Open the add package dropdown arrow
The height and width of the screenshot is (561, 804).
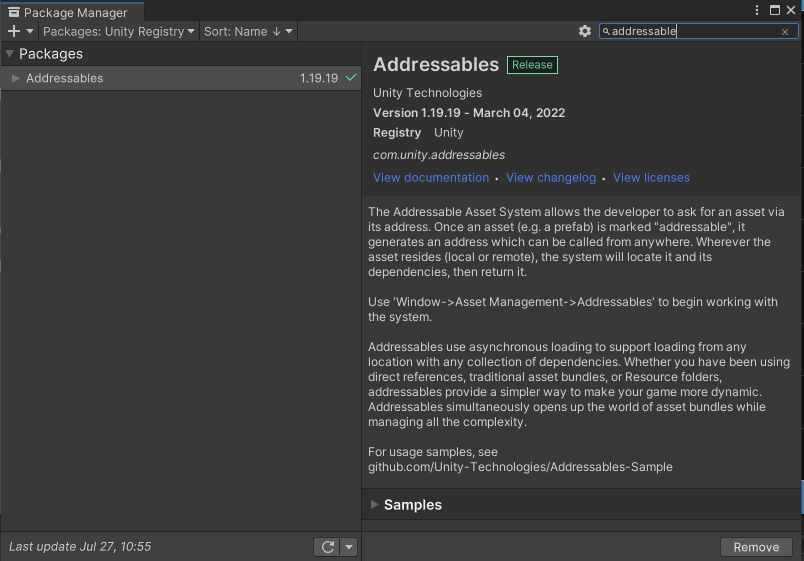pos(30,31)
